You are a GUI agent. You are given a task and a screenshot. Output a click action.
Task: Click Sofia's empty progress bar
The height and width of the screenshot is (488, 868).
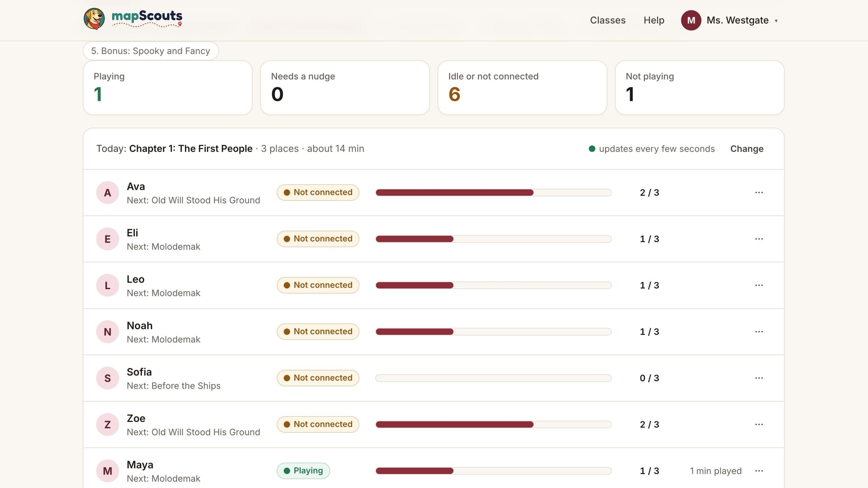(x=493, y=378)
